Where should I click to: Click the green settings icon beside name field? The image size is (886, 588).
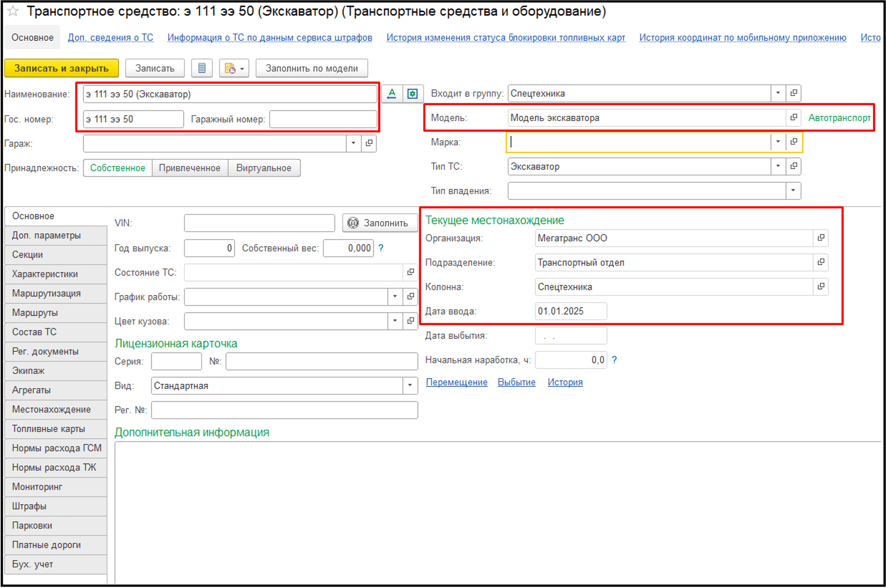tap(412, 94)
